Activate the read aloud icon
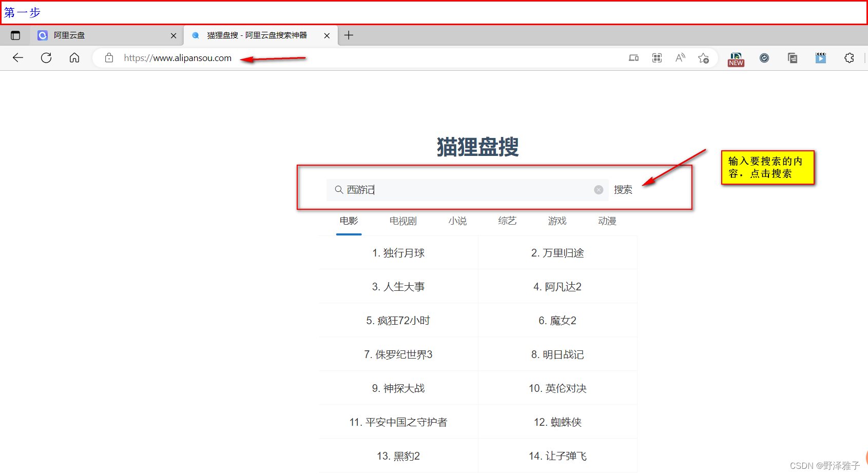This screenshot has width=868, height=475. [680, 58]
